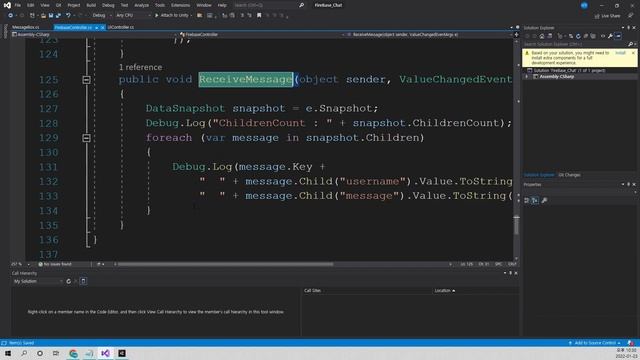
Task: Open the Windows Start menu
Action: tap(8, 353)
